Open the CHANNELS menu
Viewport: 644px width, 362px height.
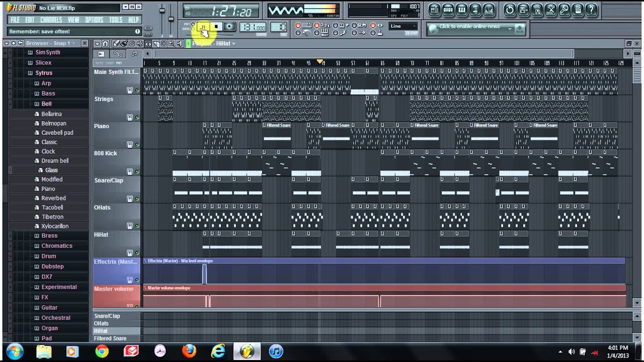(51, 20)
